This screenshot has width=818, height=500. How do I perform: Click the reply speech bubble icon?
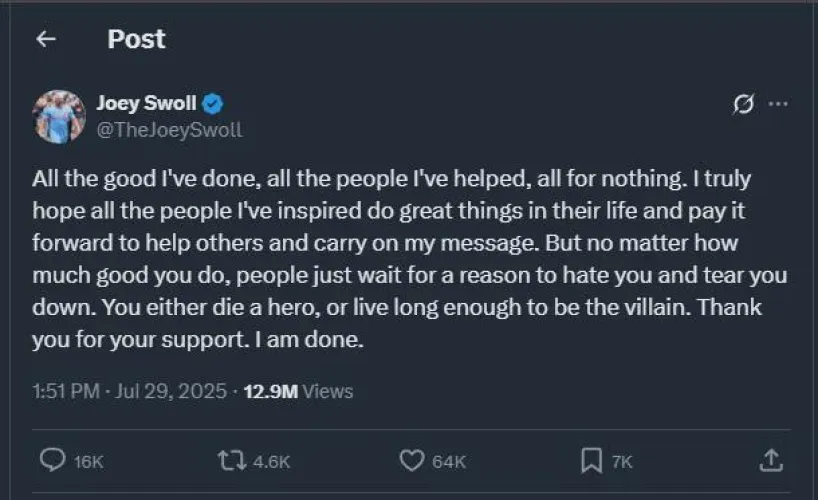click(52, 459)
